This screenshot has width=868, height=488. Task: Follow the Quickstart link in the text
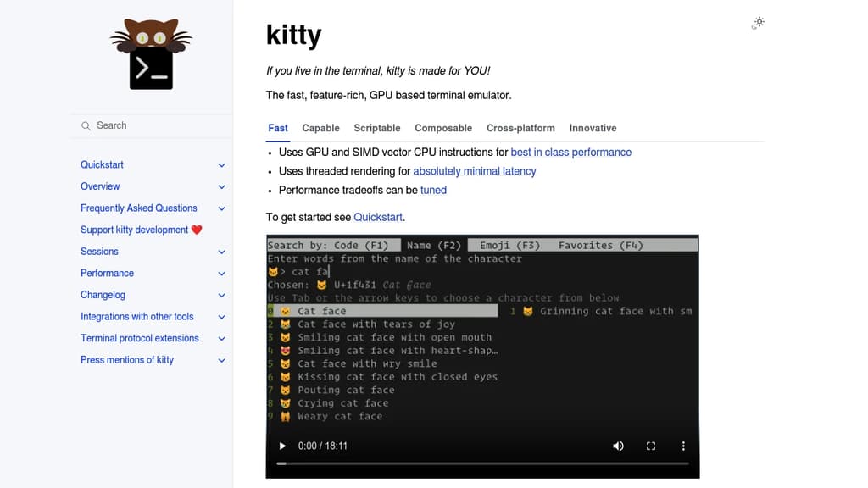point(378,217)
